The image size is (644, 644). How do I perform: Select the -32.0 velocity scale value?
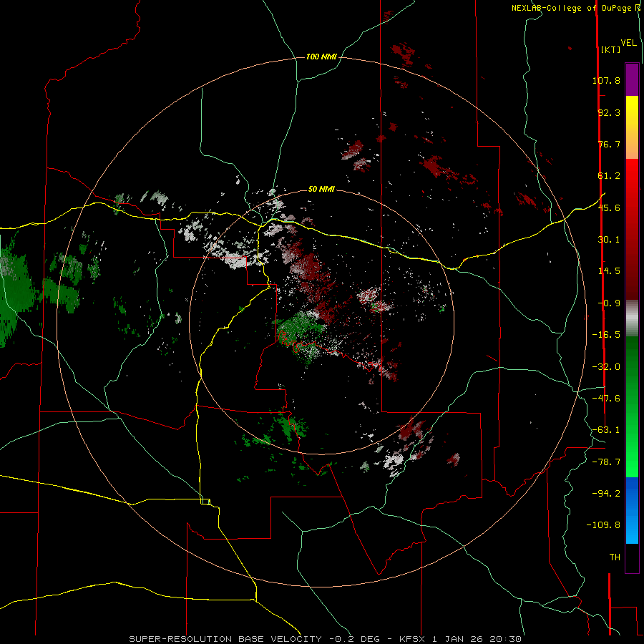(606, 367)
